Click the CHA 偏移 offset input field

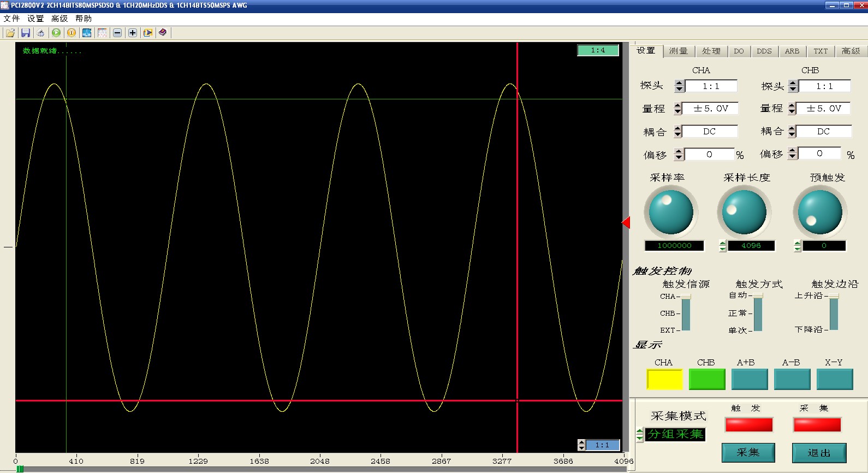tap(710, 155)
